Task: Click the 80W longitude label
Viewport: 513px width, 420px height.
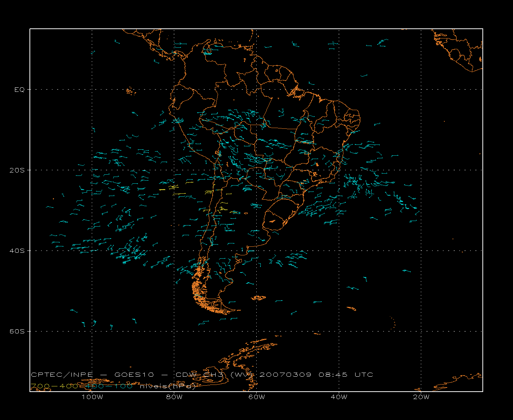Action: [174, 397]
